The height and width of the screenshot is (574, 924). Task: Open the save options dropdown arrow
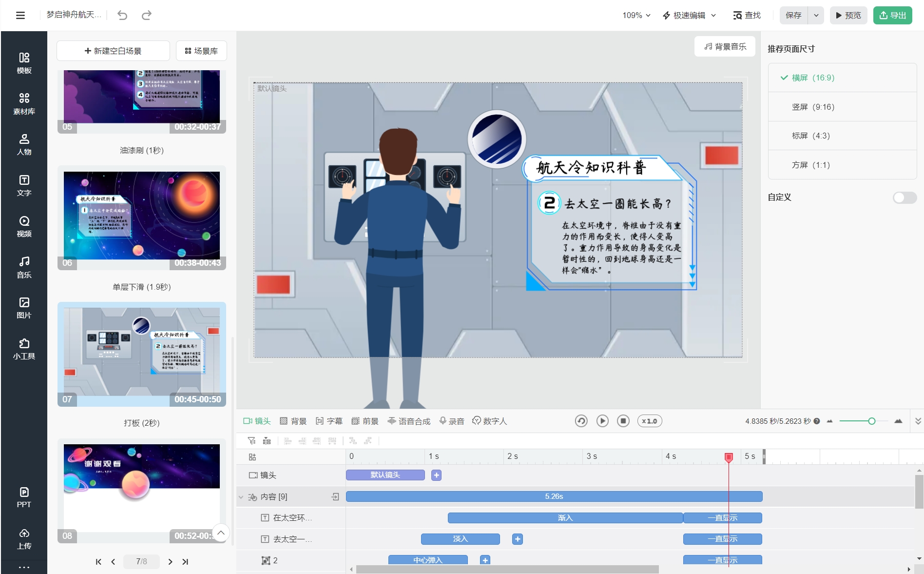[816, 15]
